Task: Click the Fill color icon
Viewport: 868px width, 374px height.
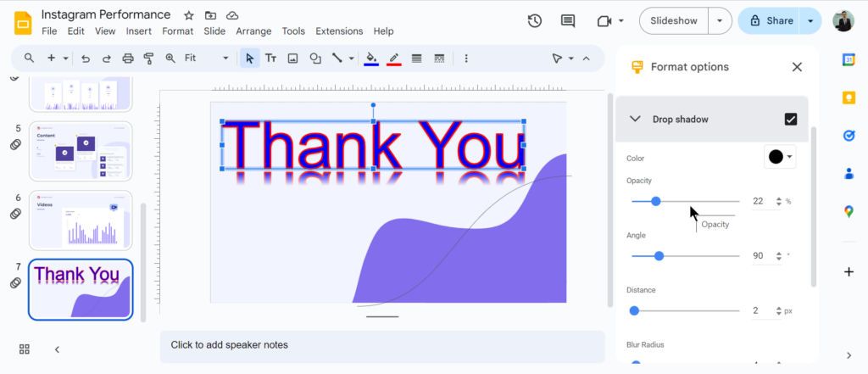Action: [370, 59]
